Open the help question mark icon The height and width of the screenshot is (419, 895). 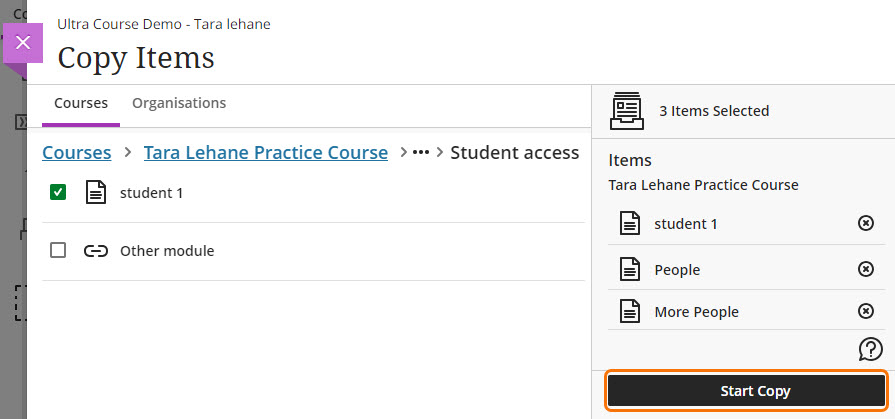click(x=870, y=349)
